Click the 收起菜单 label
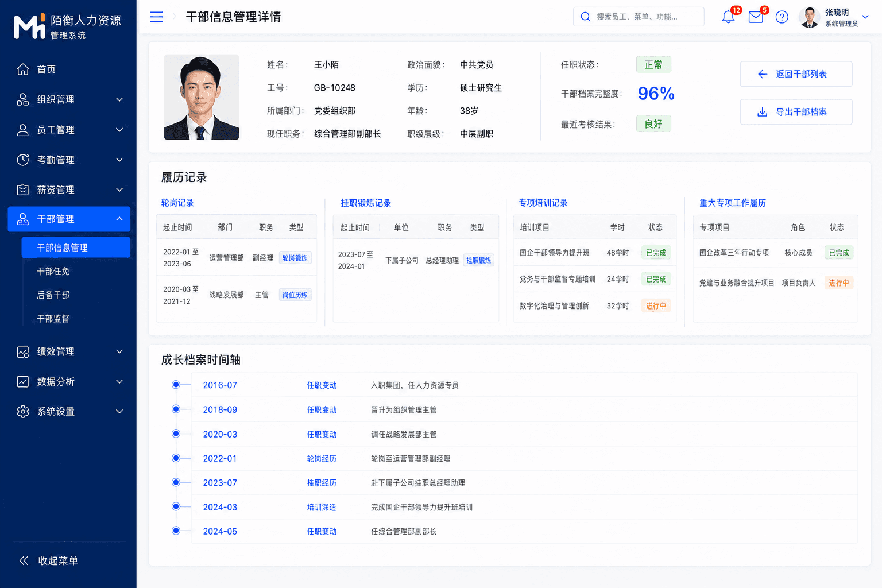 (58, 560)
